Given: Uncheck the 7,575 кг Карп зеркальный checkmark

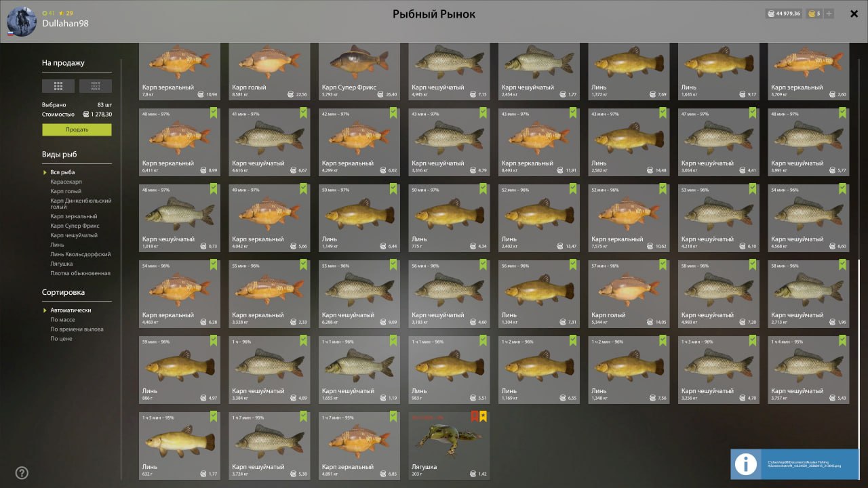Looking at the screenshot, I should pos(663,189).
